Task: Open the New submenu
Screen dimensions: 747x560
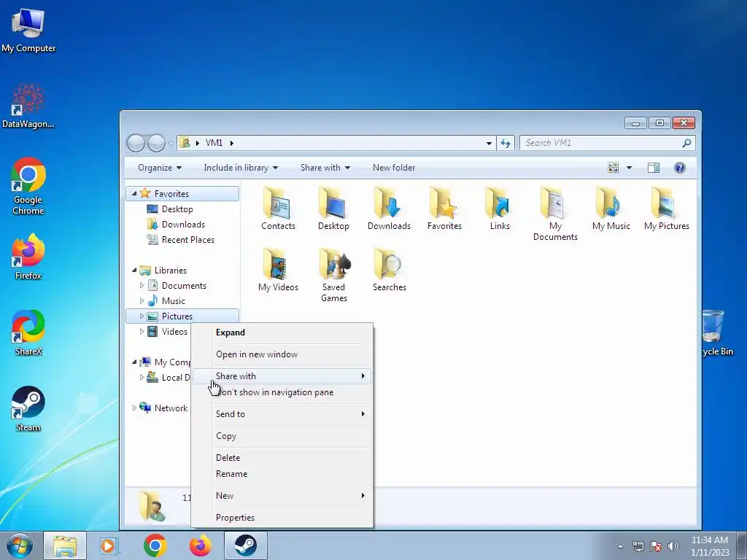Action: (282, 496)
